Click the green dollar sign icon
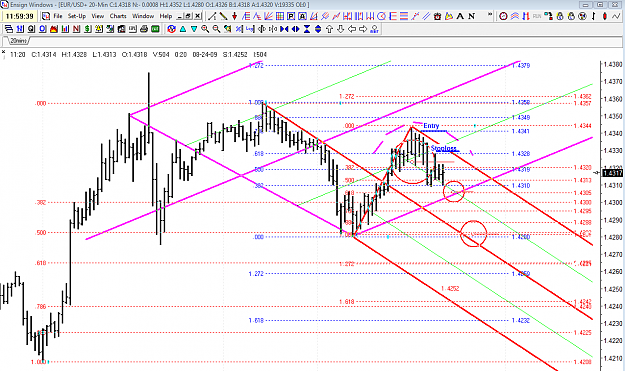 pos(87,29)
